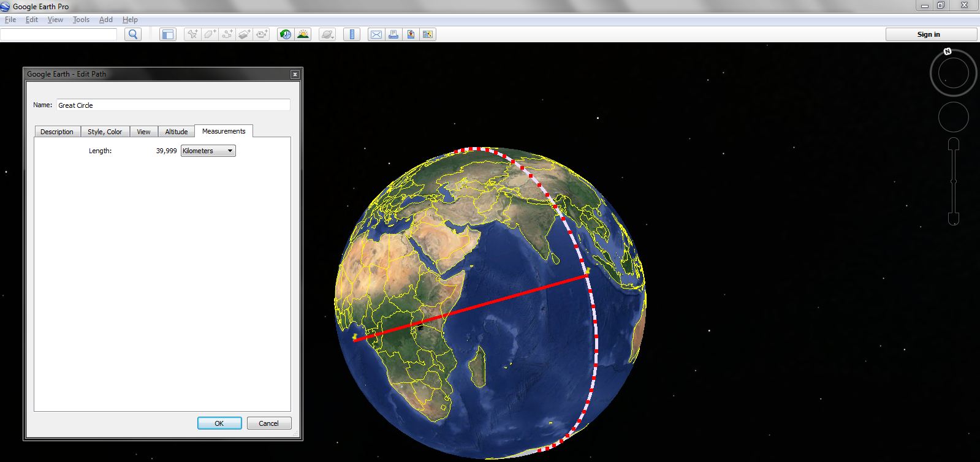Click the search magnifier button

click(132, 34)
